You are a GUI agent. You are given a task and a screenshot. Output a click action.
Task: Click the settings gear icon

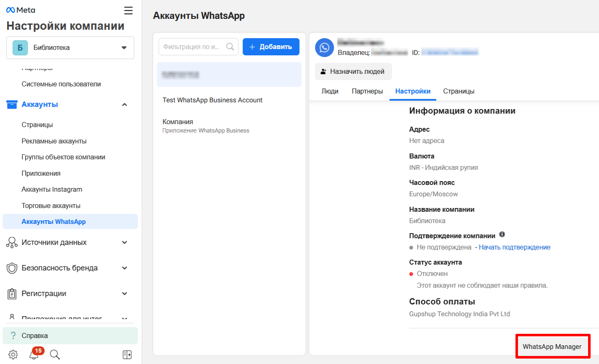pyautogui.click(x=13, y=355)
